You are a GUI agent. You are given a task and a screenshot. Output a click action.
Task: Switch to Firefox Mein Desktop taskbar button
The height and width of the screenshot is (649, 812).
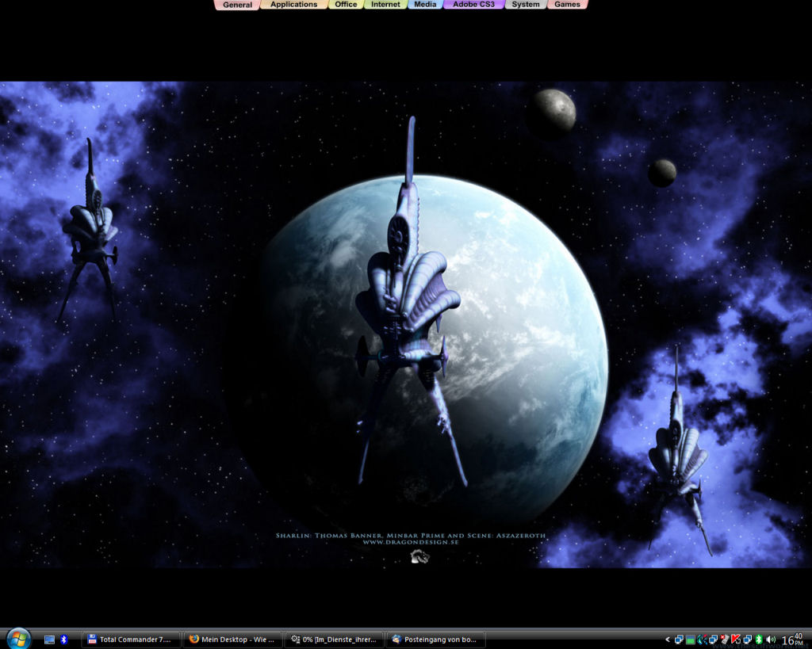(x=232, y=639)
